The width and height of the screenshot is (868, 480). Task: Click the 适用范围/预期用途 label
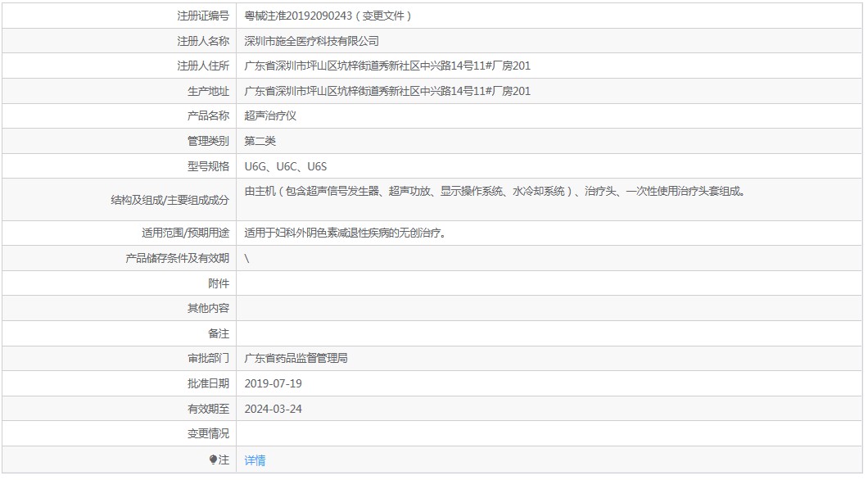[185, 233]
